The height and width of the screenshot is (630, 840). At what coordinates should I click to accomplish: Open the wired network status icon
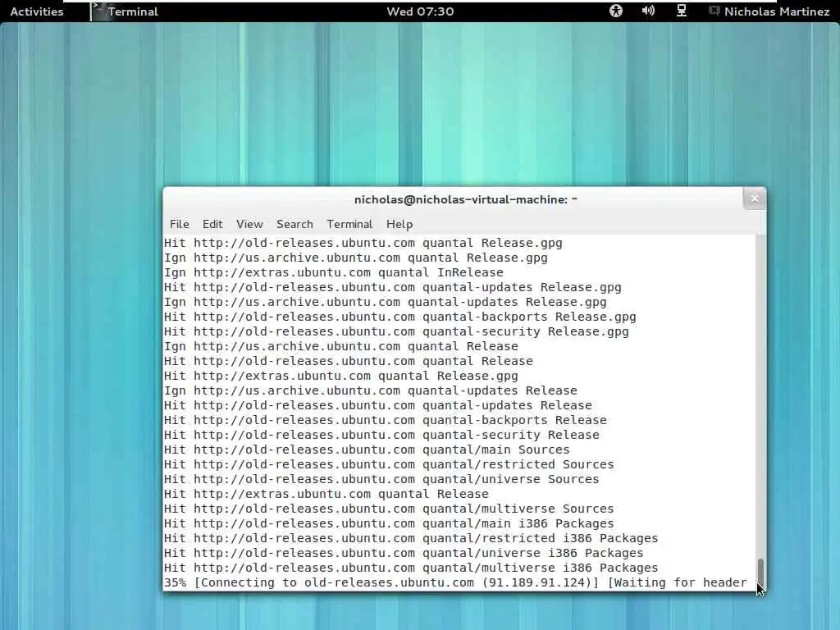[682, 11]
